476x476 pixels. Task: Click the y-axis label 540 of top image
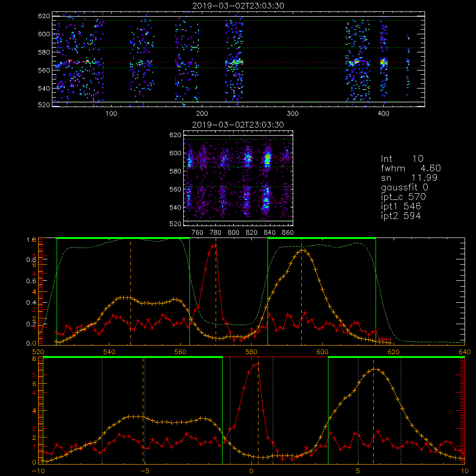click(44, 89)
